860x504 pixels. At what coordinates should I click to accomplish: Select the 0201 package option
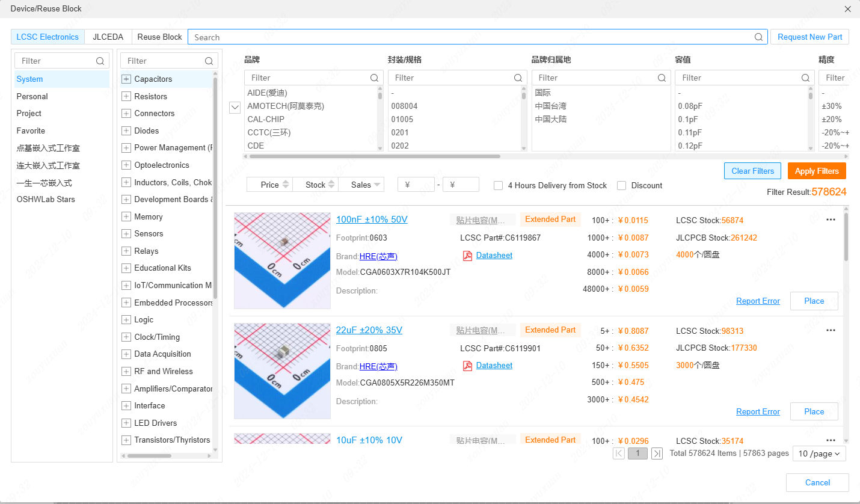[401, 132]
